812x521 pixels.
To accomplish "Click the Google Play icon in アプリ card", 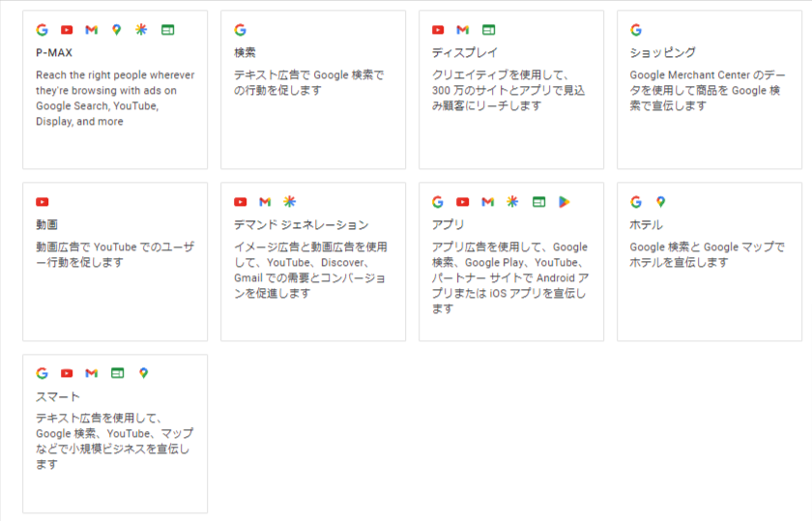I will click(x=564, y=202).
